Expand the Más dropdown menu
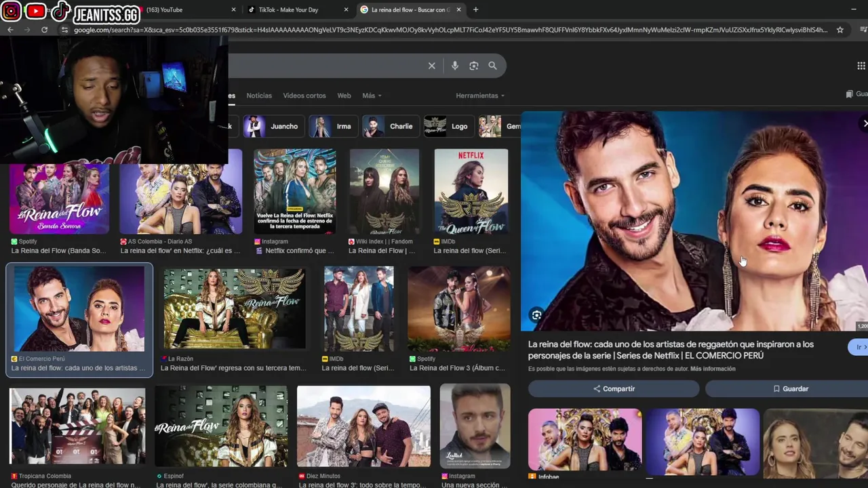Viewport: 868px width, 488px height. 372,96
